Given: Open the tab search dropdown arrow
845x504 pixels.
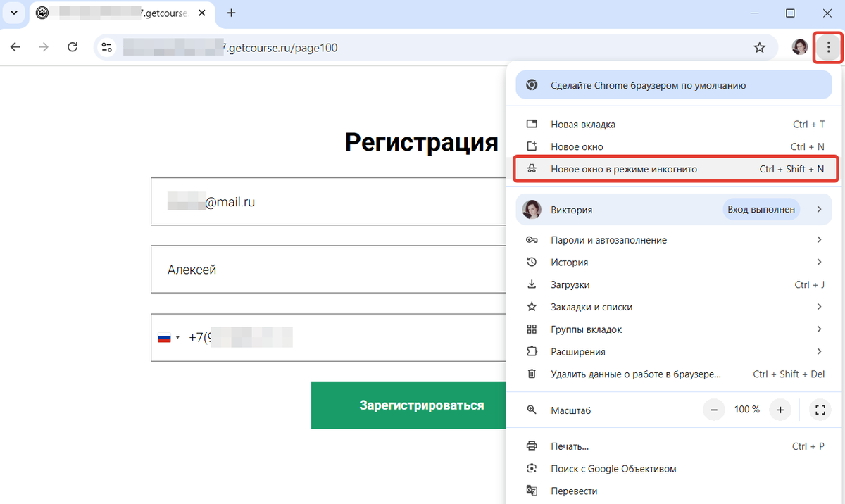Looking at the screenshot, I should [13, 13].
